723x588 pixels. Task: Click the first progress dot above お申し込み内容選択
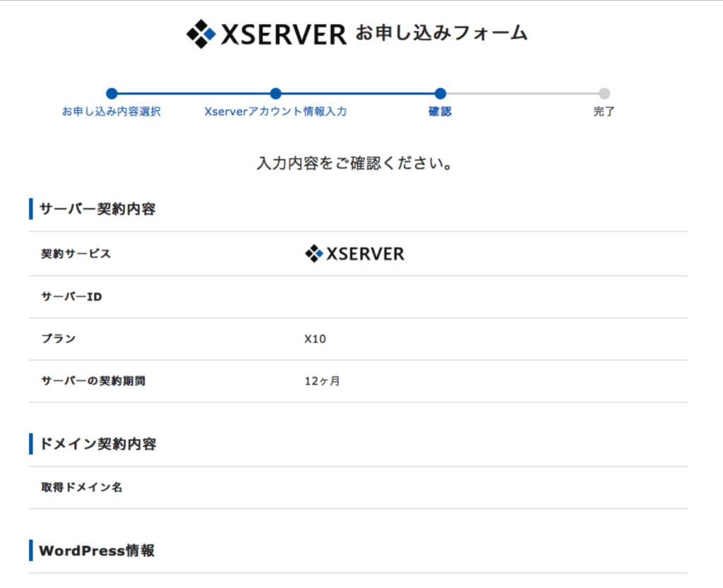pyautogui.click(x=112, y=94)
